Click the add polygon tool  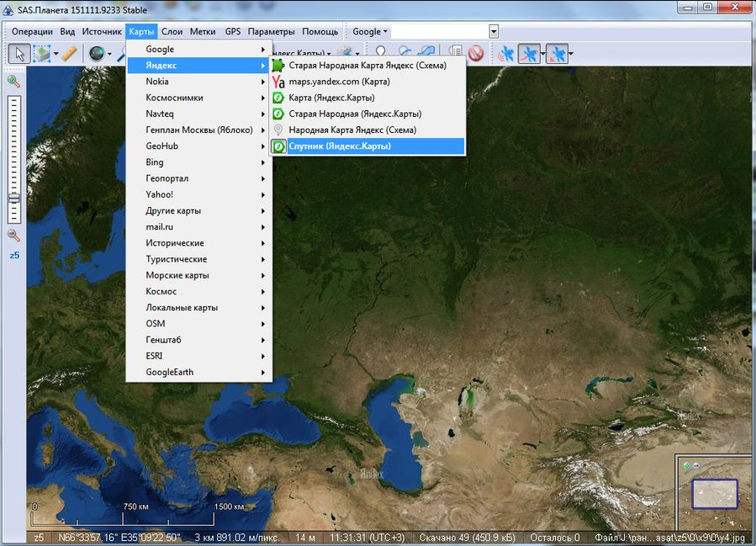pyautogui.click(x=427, y=51)
